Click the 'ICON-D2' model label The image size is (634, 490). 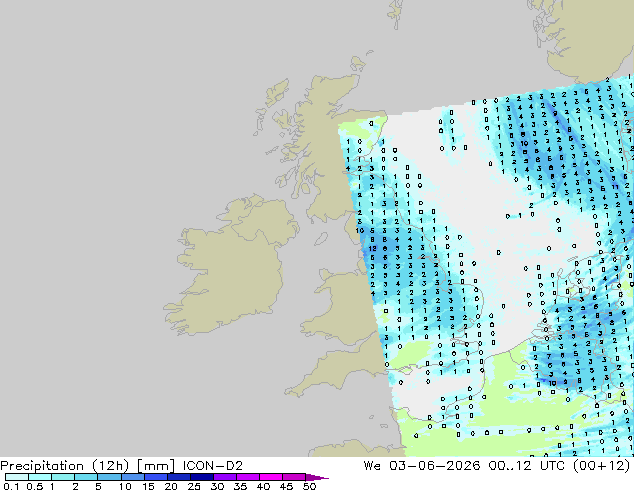click(213, 466)
